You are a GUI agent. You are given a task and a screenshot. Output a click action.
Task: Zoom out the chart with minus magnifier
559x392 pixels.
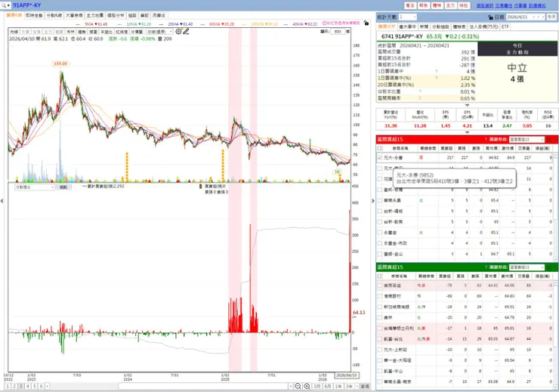[x=298, y=386]
